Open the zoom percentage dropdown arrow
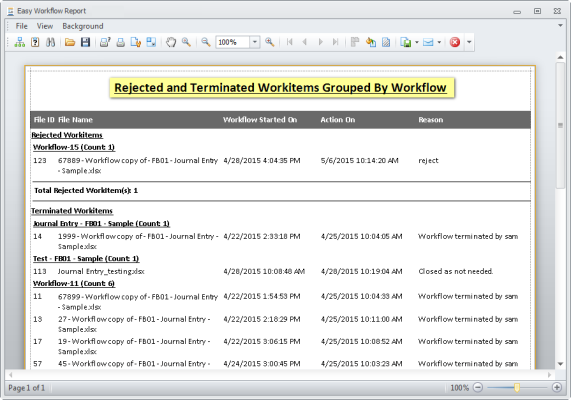 (255, 42)
